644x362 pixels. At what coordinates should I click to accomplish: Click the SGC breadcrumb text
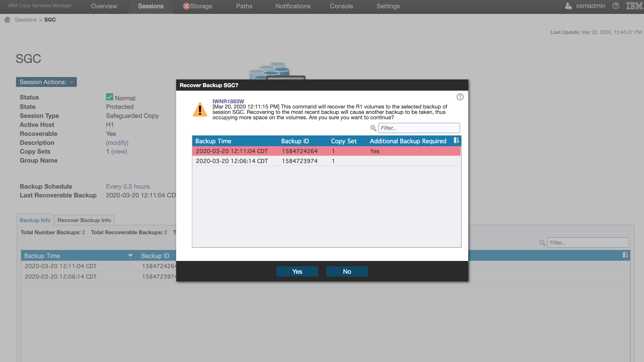pyautogui.click(x=50, y=20)
